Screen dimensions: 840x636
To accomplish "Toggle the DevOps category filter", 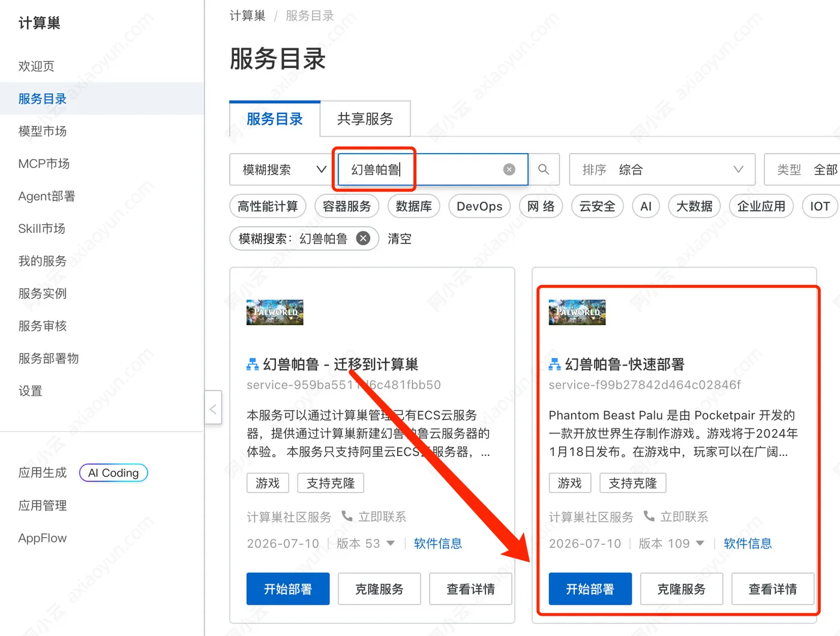I will (479, 206).
